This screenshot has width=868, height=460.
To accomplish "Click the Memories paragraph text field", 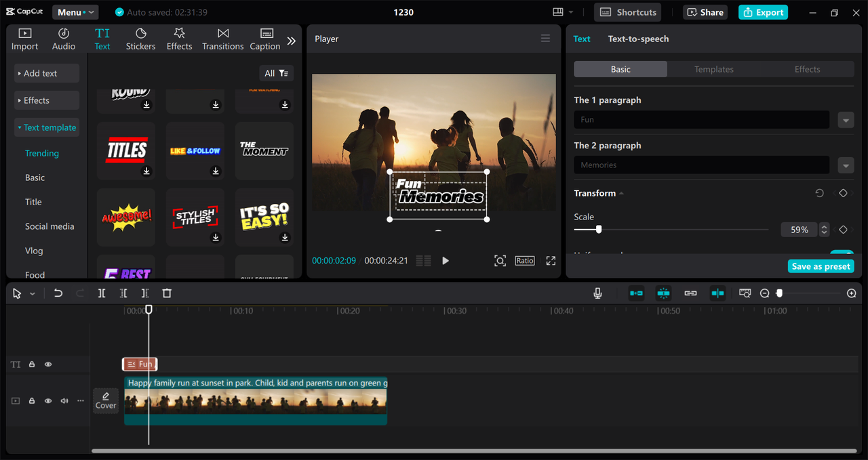I will click(702, 165).
